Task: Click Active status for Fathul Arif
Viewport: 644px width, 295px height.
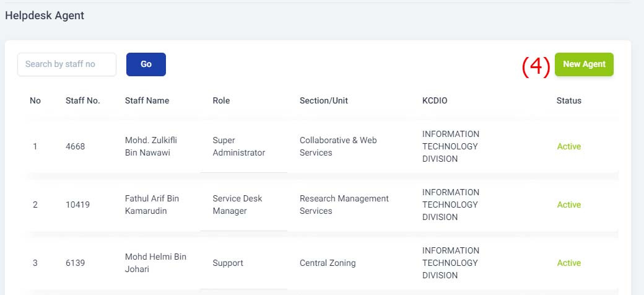Action: pos(569,205)
